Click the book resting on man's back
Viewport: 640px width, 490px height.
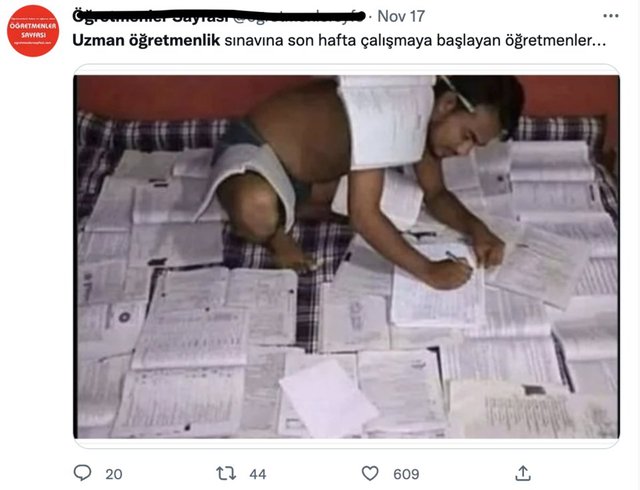(387, 122)
